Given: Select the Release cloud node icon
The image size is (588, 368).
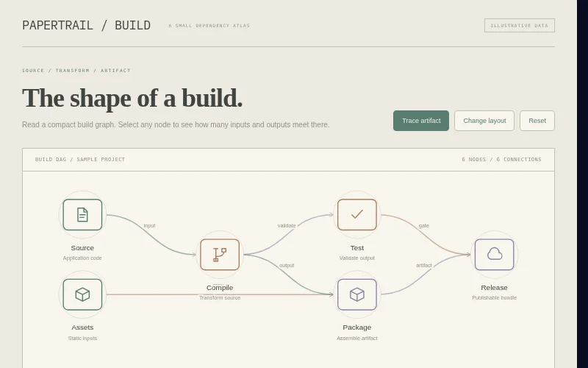Looking at the screenshot, I should coord(494,255).
